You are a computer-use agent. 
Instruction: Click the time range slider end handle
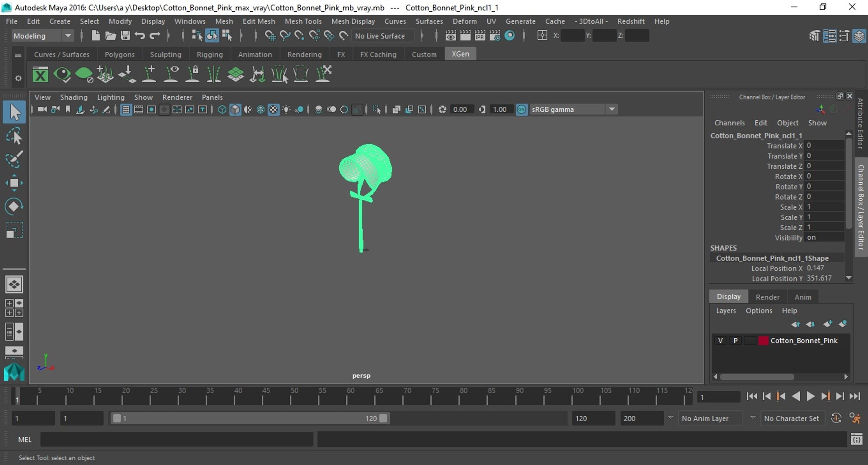[x=383, y=418]
